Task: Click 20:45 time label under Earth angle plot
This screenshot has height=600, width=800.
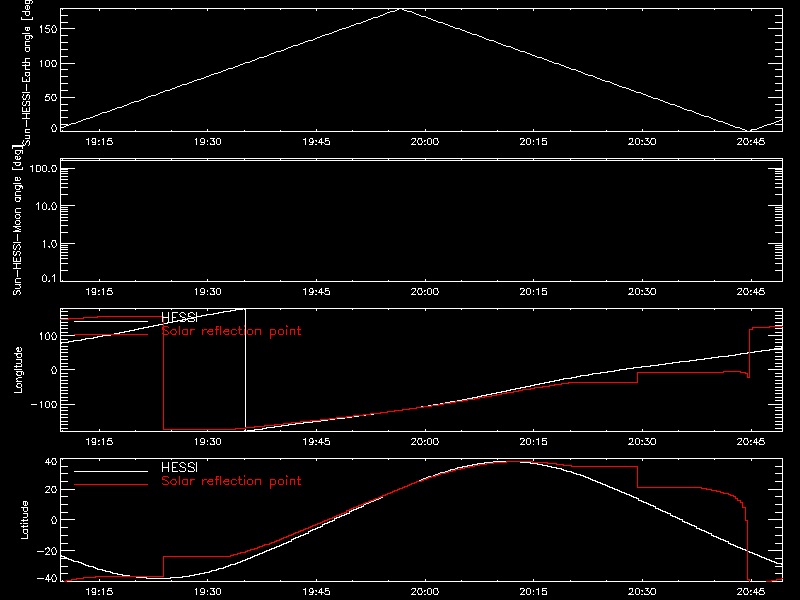Action: tap(751, 142)
